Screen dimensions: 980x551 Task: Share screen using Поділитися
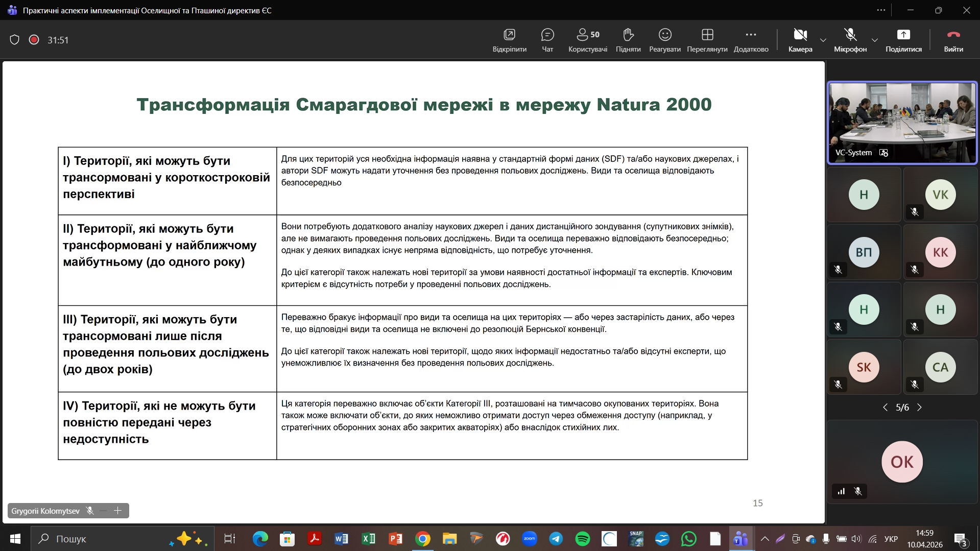[x=903, y=40]
